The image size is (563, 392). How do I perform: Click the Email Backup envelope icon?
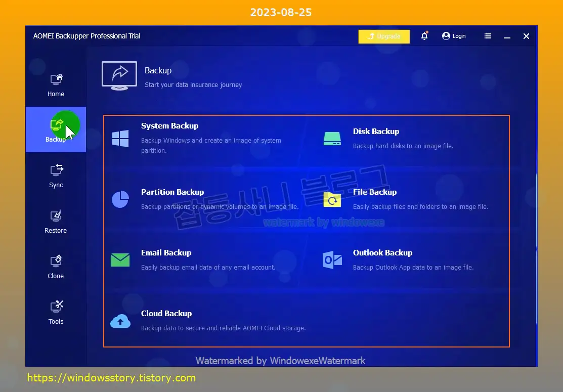pos(120,260)
